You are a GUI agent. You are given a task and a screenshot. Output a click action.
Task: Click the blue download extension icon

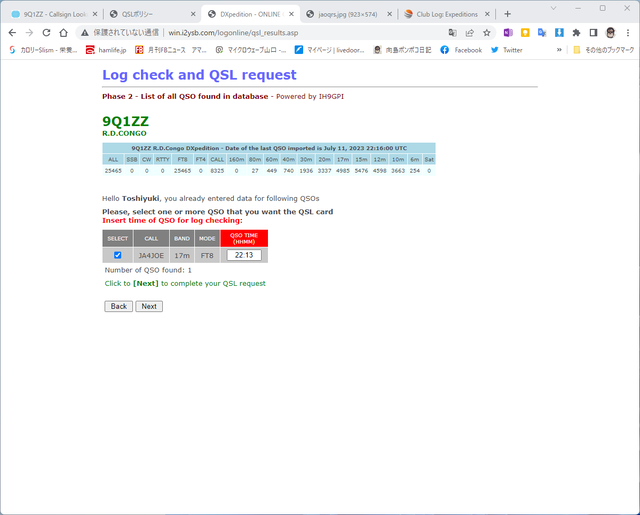coord(559,33)
